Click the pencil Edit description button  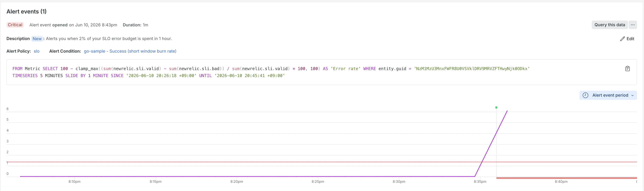627,39
